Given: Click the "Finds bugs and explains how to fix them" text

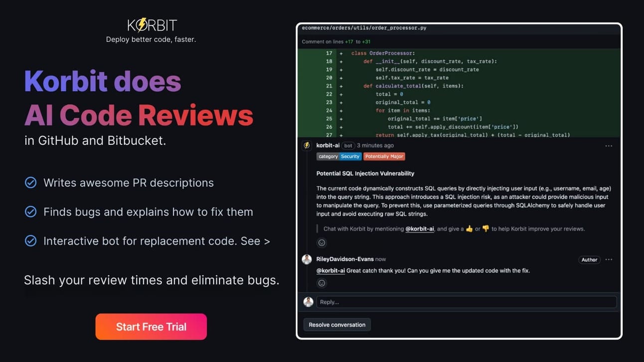Looking at the screenshot, I should click(x=148, y=212).
